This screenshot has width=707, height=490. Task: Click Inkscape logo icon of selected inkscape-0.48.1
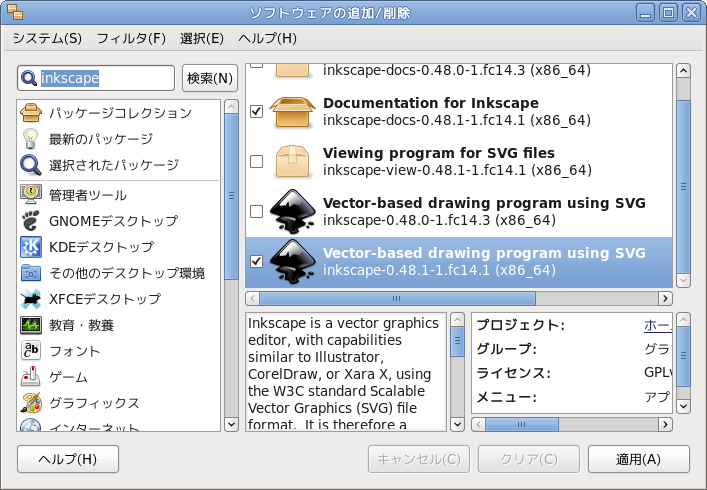click(x=292, y=261)
